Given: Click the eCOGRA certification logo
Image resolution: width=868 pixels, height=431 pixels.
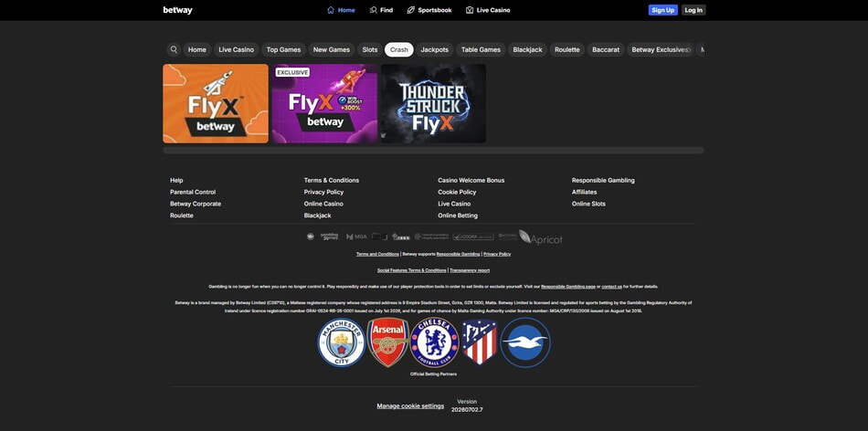Looking at the screenshot, I should pos(473,237).
